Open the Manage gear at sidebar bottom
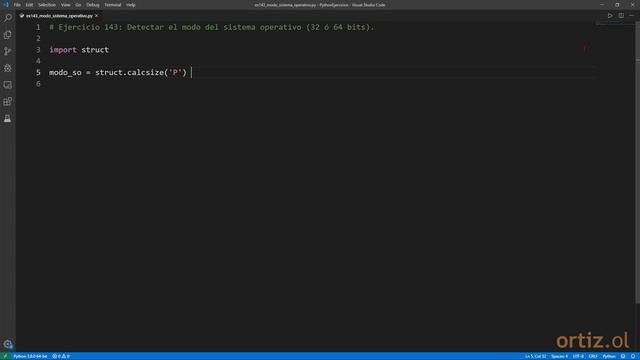Image resolution: width=640 pixels, height=360 pixels. tap(8, 344)
